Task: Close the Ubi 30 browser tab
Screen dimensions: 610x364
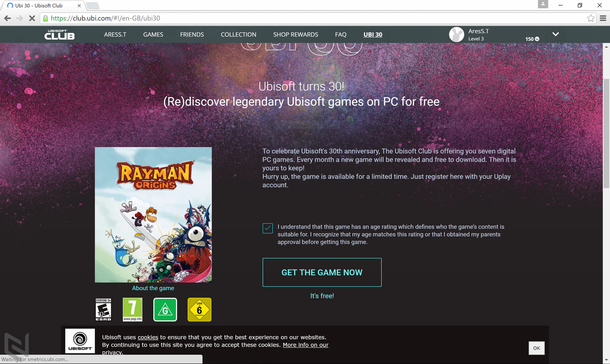Action: pyautogui.click(x=79, y=6)
